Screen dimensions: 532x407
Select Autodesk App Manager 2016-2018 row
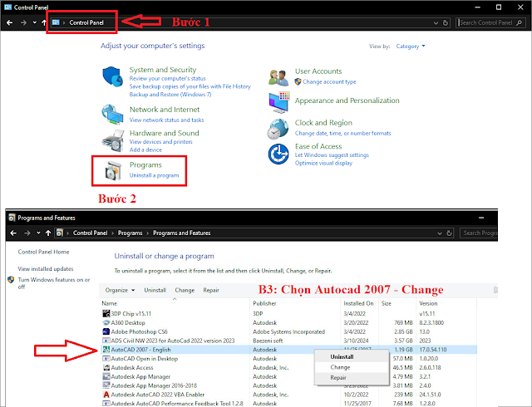pos(288,385)
